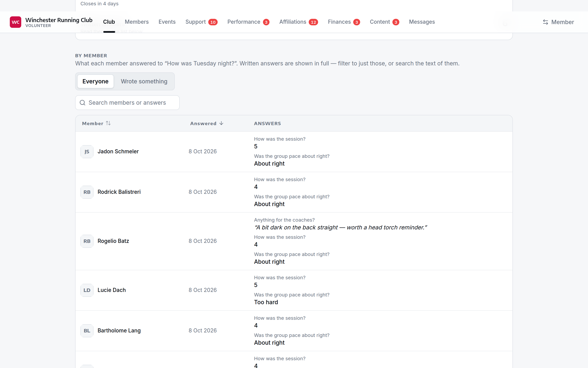Click Jadon Schmeler's JS avatar
Screen dimensions: 588x368
point(87,152)
